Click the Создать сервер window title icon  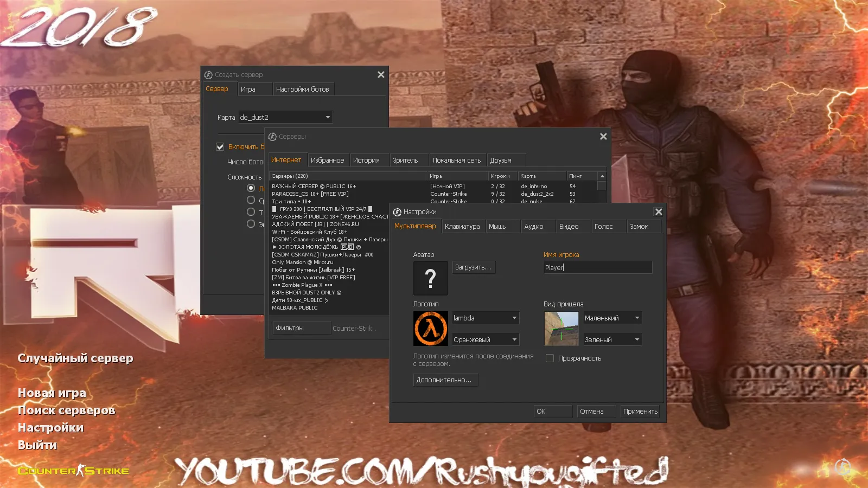click(x=208, y=75)
